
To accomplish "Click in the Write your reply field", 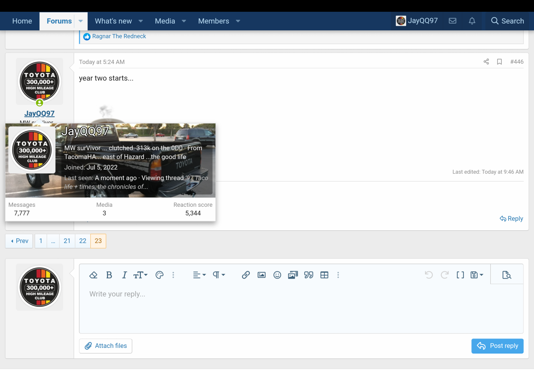I will pyautogui.click(x=301, y=307).
